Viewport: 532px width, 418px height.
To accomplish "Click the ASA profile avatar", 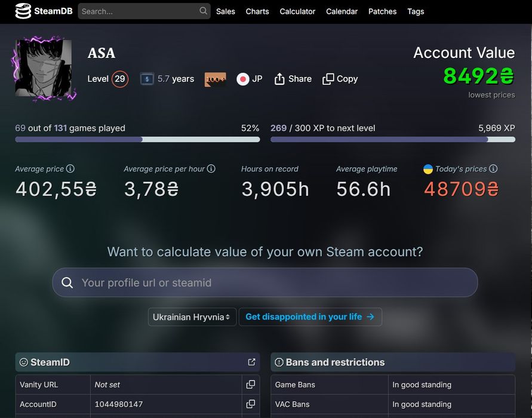I will [44, 68].
